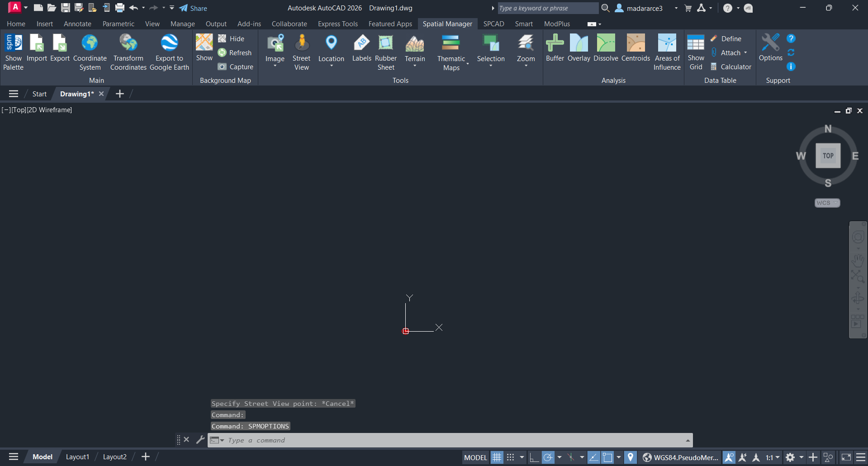The width and height of the screenshot is (868, 466).
Task: Open the Import tool
Action: coord(37,48)
